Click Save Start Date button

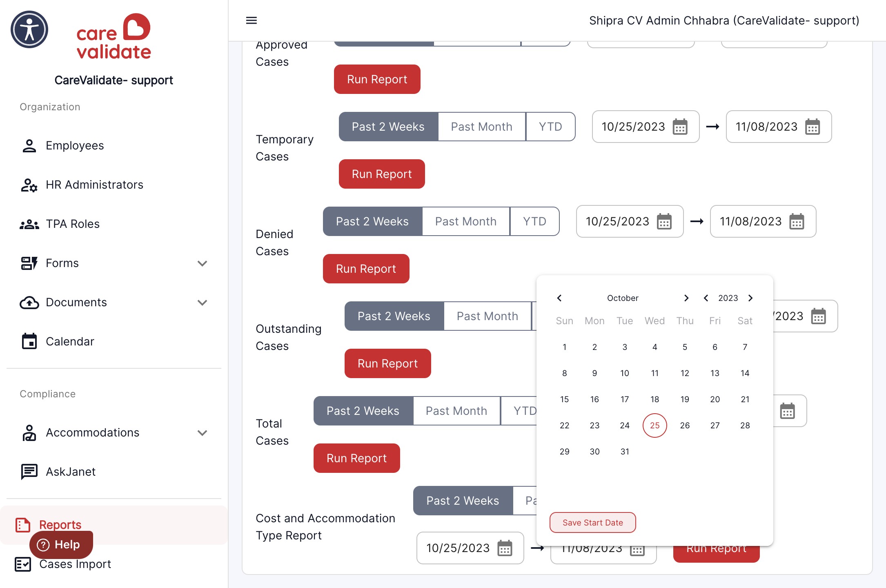click(x=593, y=523)
